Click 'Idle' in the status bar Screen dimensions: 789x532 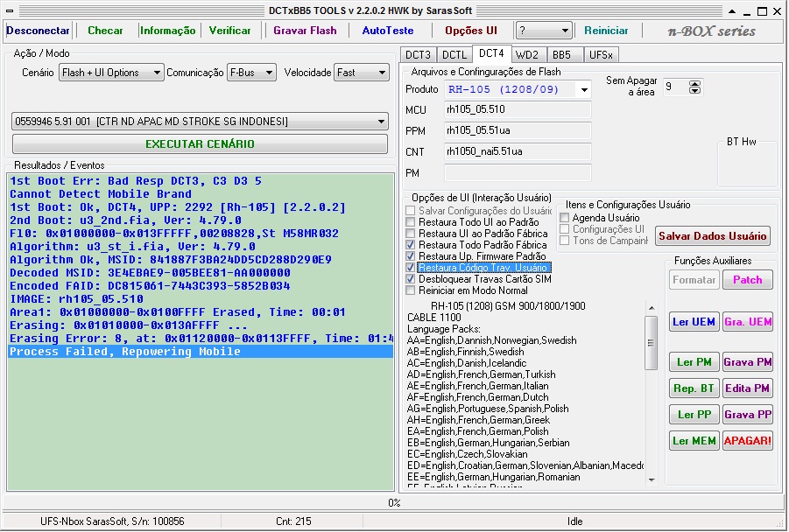point(574,521)
